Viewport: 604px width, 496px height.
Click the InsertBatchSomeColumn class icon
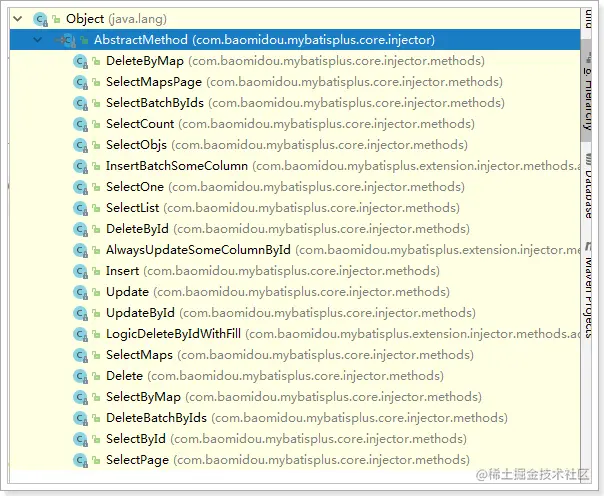81,166
